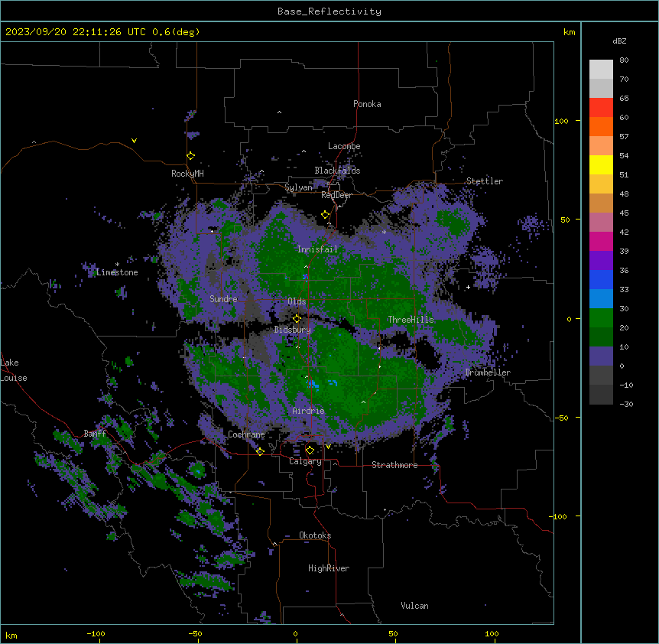Click the yellow marker south of RedDeer
Image resolution: width=659 pixels, height=644 pixels.
[x=325, y=215]
